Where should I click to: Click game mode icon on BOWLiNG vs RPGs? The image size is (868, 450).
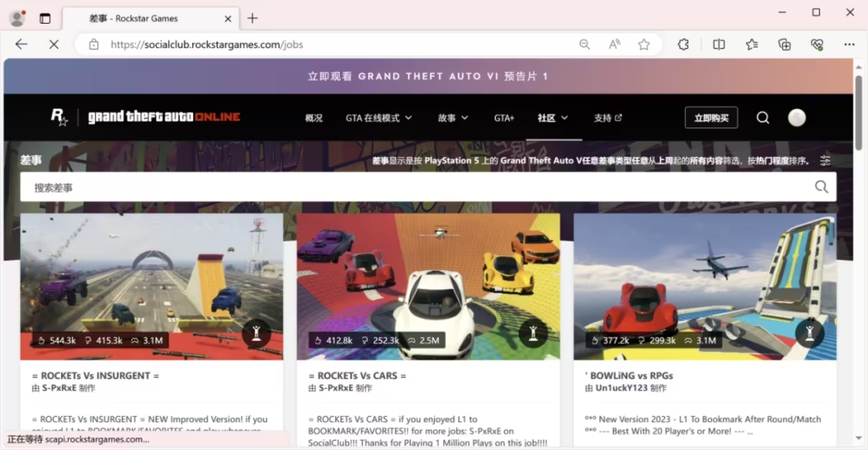tap(810, 333)
